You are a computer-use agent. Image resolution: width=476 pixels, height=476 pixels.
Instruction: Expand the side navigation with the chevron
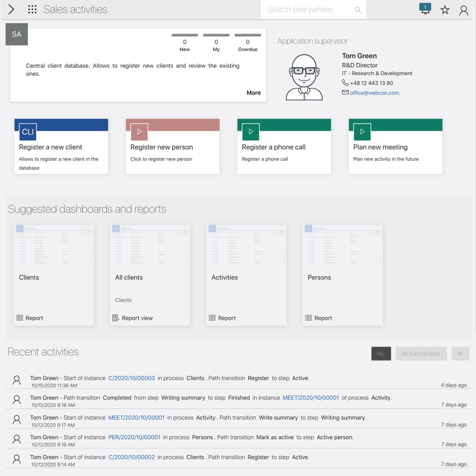coord(11,10)
